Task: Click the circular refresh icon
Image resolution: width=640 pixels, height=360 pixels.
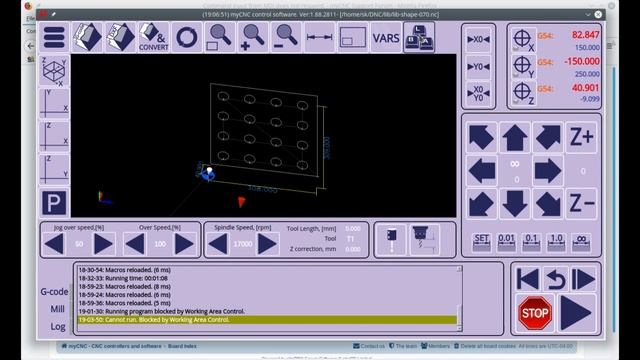Action: [187, 38]
